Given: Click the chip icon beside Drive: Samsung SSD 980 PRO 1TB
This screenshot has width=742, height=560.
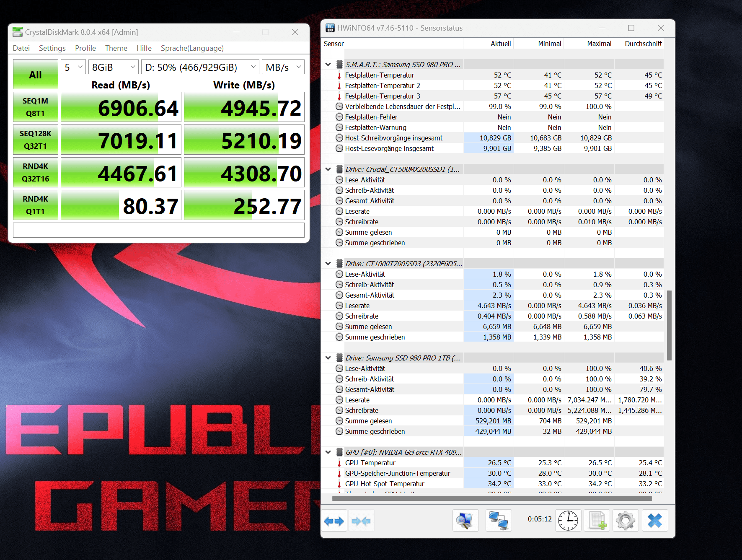Looking at the screenshot, I should coord(339,358).
